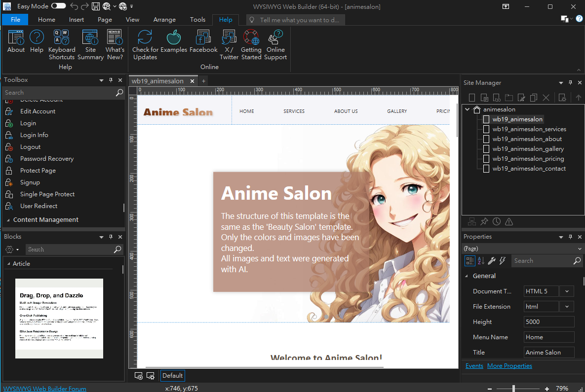
Task: Open the Keyboard Shortcuts help
Action: [x=62, y=44]
